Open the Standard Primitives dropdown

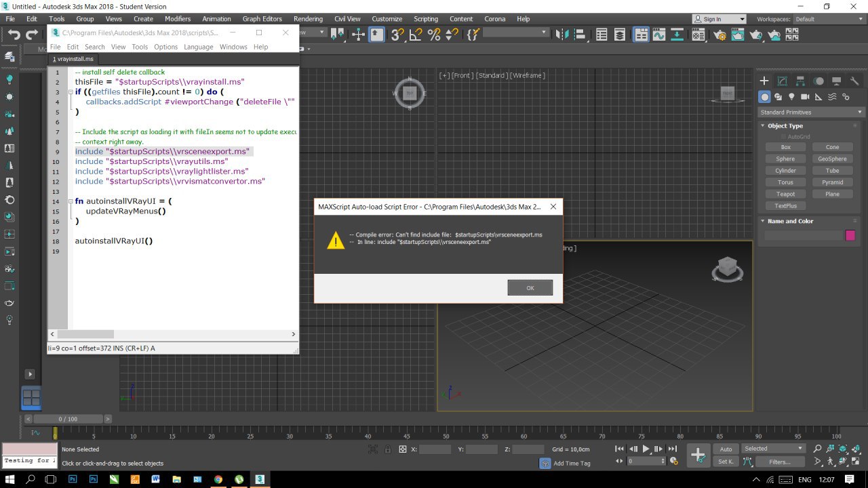coord(811,112)
